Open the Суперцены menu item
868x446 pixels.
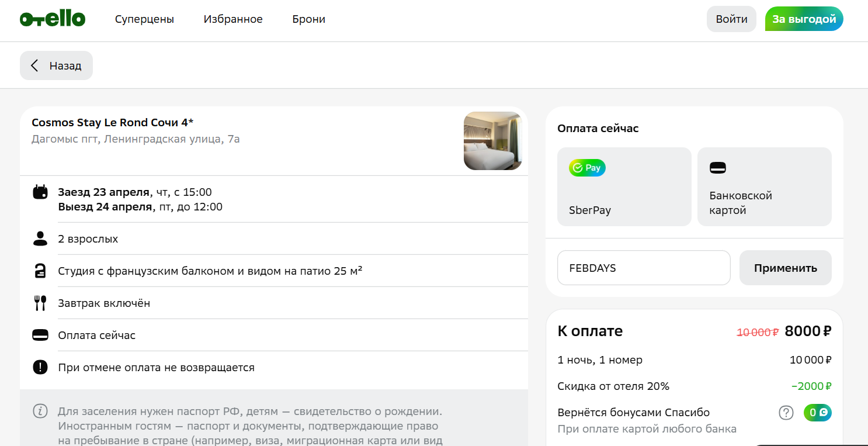[x=144, y=19]
